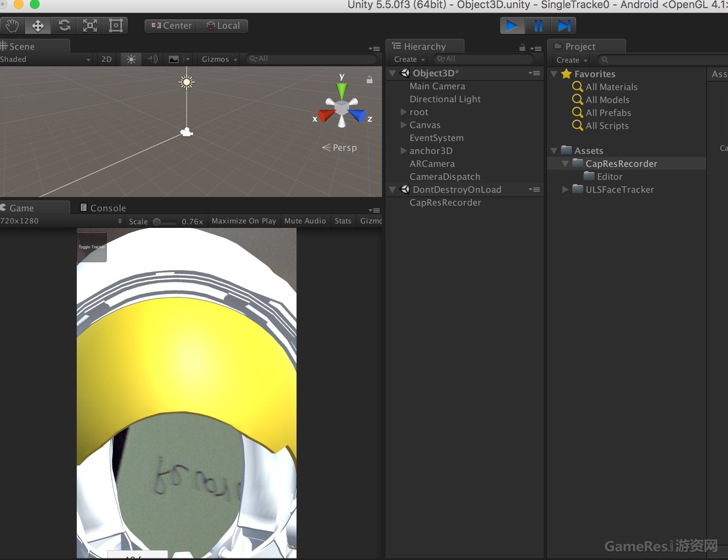Image resolution: width=728 pixels, height=560 pixels.
Task: Switch Persp projection label
Action: (x=340, y=147)
